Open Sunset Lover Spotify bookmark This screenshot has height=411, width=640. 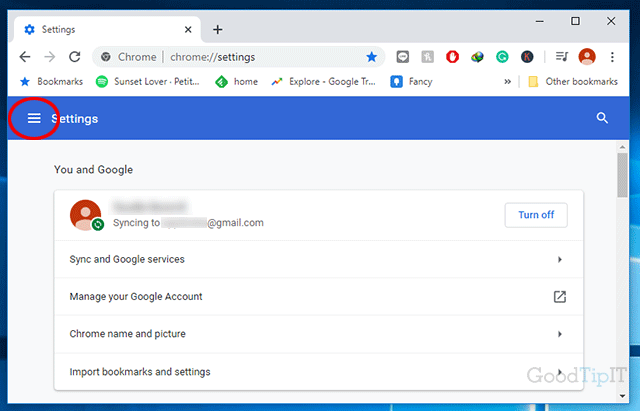pyautogui.click(x=147, y=82)
